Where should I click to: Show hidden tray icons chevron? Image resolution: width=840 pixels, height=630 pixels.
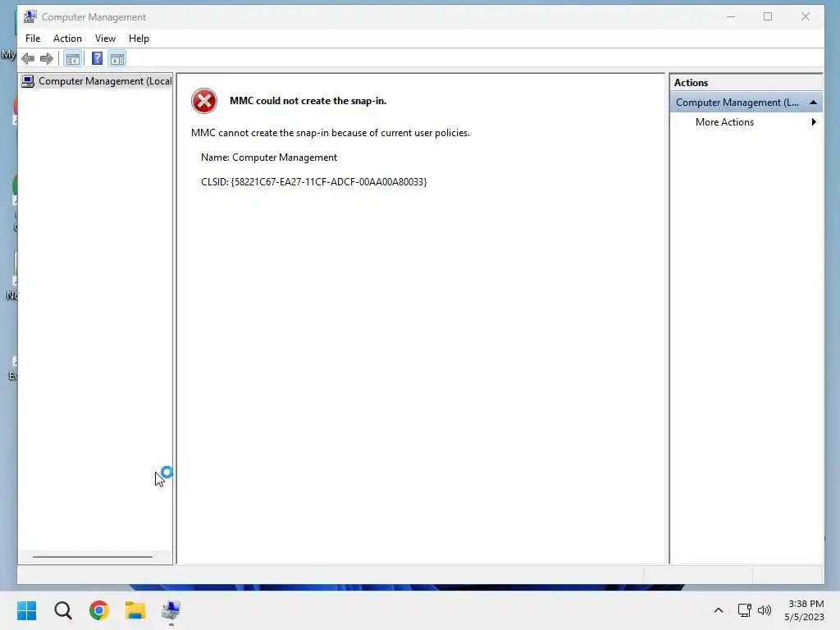pos(719,610)
